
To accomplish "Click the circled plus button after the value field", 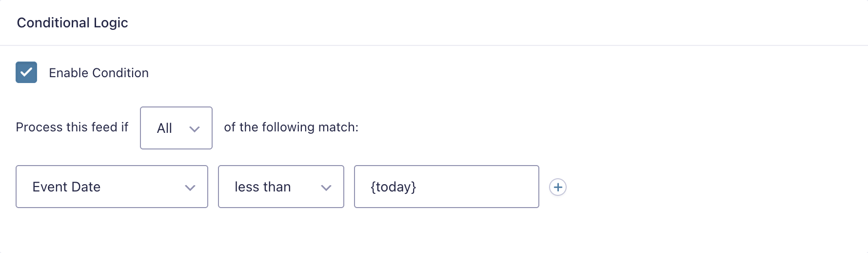I will coord(558,187).
